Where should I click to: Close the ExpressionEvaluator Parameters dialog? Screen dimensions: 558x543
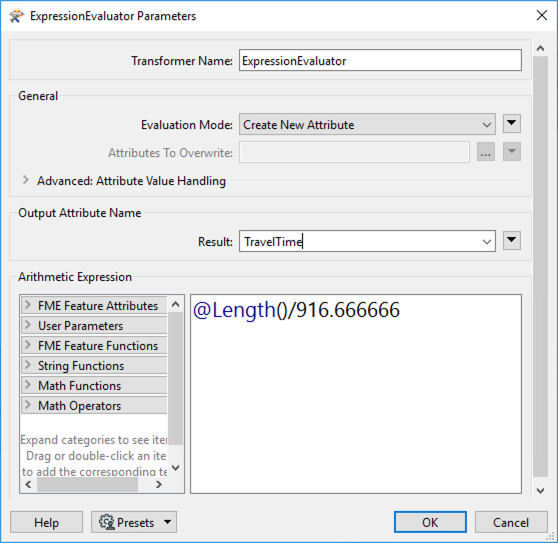tap(542, 15)
